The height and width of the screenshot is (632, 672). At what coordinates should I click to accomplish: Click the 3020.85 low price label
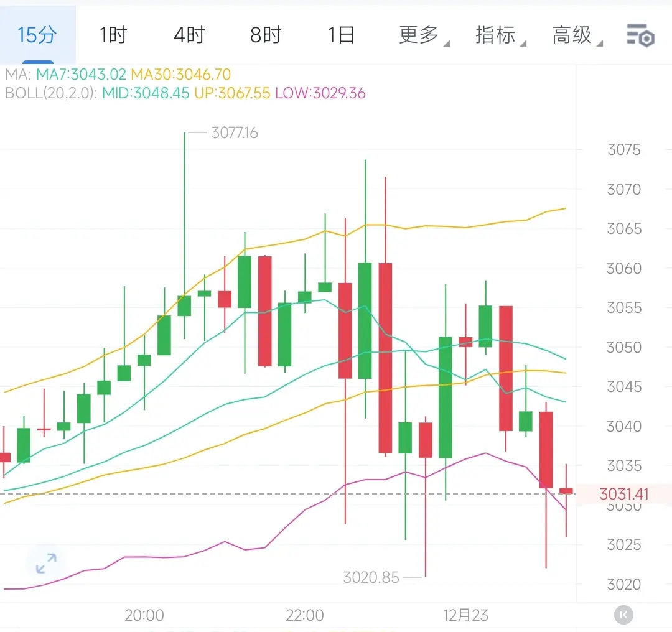[x=371, y=578]
